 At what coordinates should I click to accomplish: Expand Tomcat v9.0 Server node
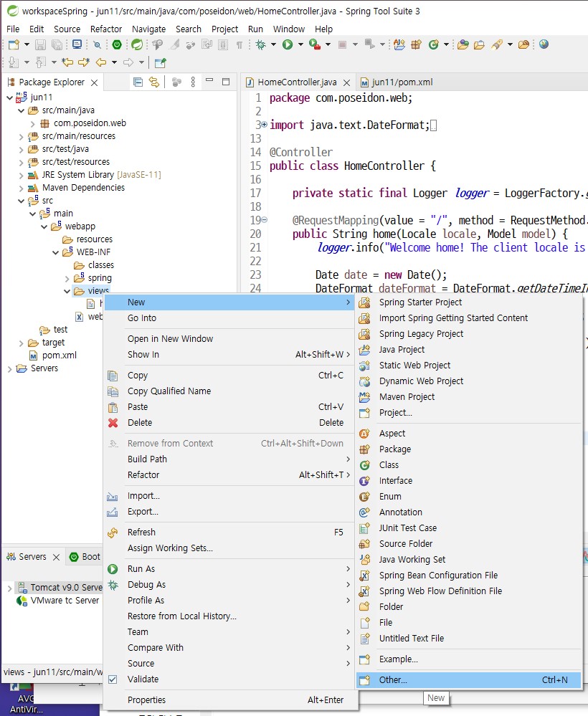point(9,588)
